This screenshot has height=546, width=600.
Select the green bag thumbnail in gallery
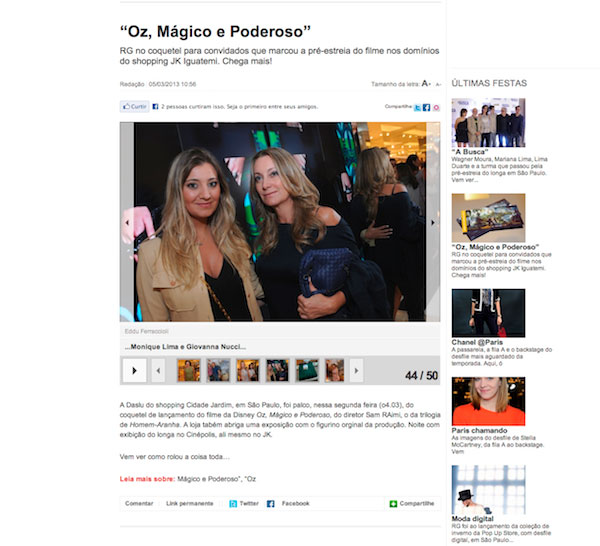[x=307, y=370]
